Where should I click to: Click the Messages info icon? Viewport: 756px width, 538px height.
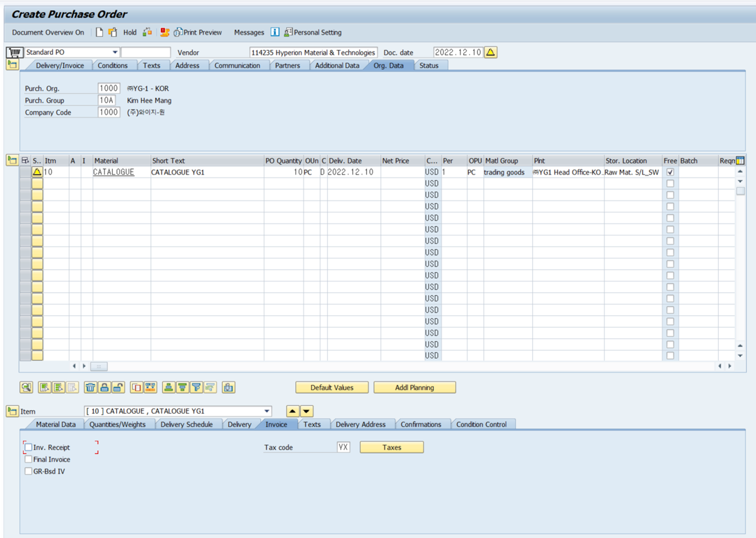click(275, 32)
